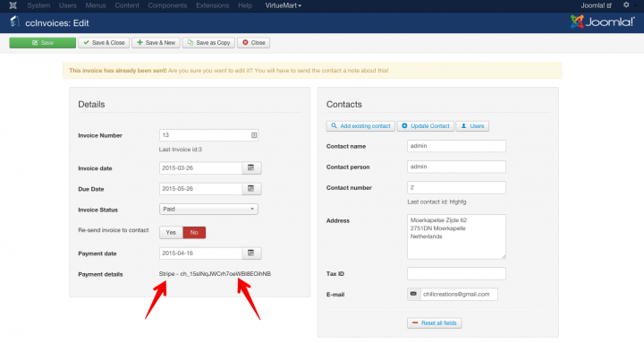Open the Invoice Status dropdown
The width and height of the screenshot is (644, 343).
[x=208, y=210]
